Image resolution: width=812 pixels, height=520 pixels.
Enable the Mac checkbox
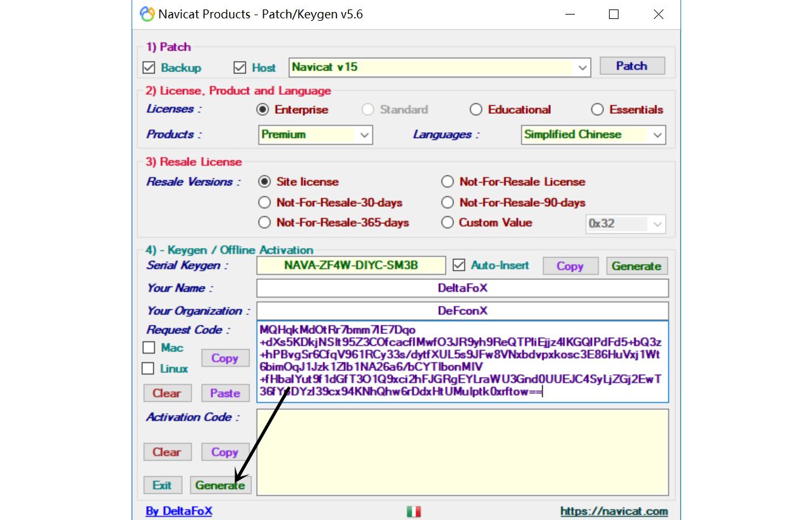pyautogui.click(x=149, y=348)
